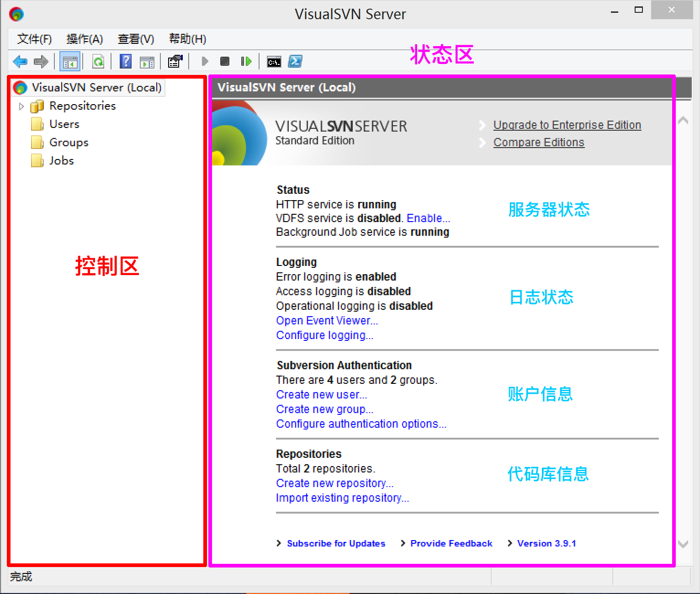
Task: Select the Groups folder in tree
Action: pyautogui.click(x=69, y=143)
